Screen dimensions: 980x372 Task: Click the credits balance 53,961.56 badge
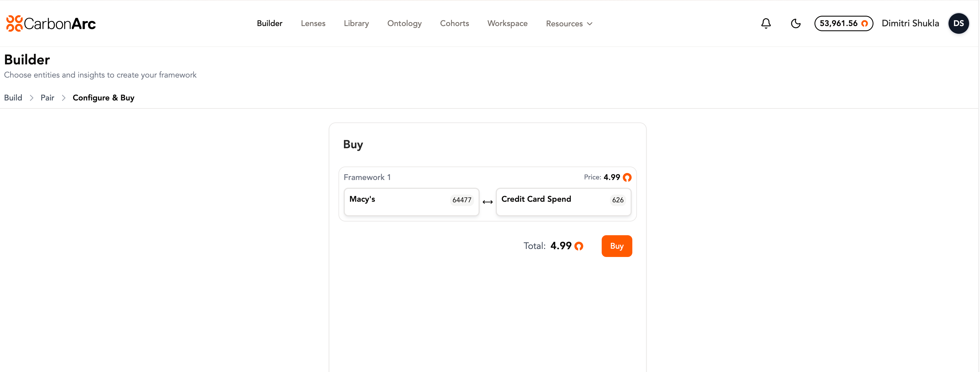coord(843,23)
